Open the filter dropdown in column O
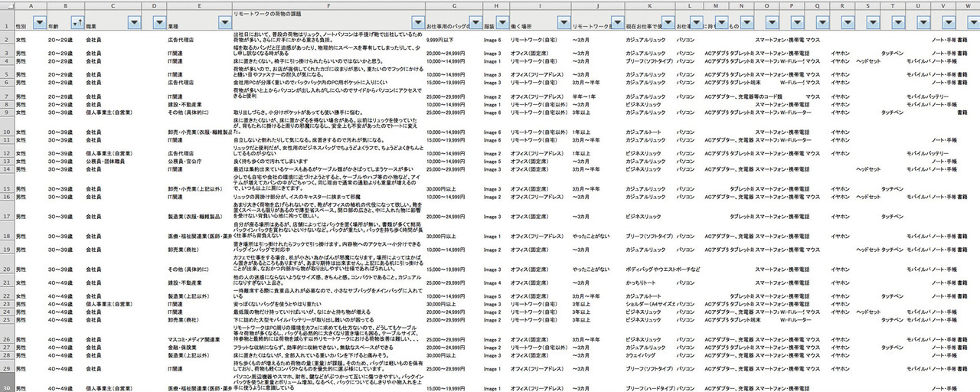 click(772, 23)
